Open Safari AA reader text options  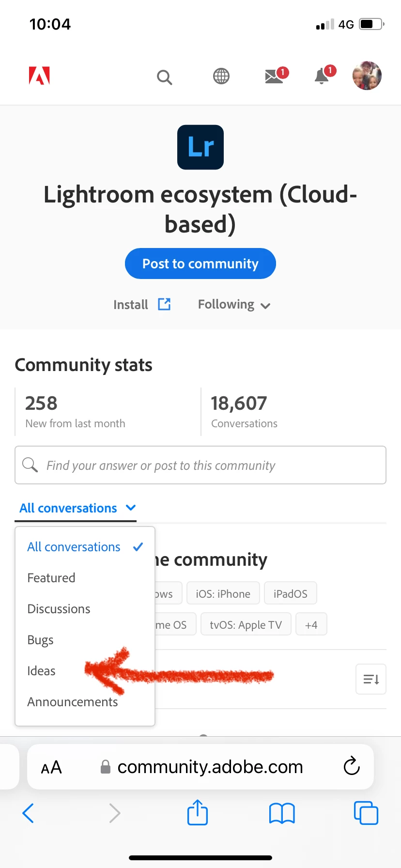click(51, 767)
